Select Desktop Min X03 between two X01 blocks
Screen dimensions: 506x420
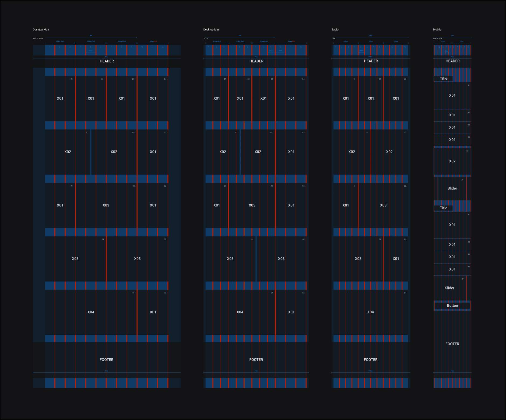(252, 205)
